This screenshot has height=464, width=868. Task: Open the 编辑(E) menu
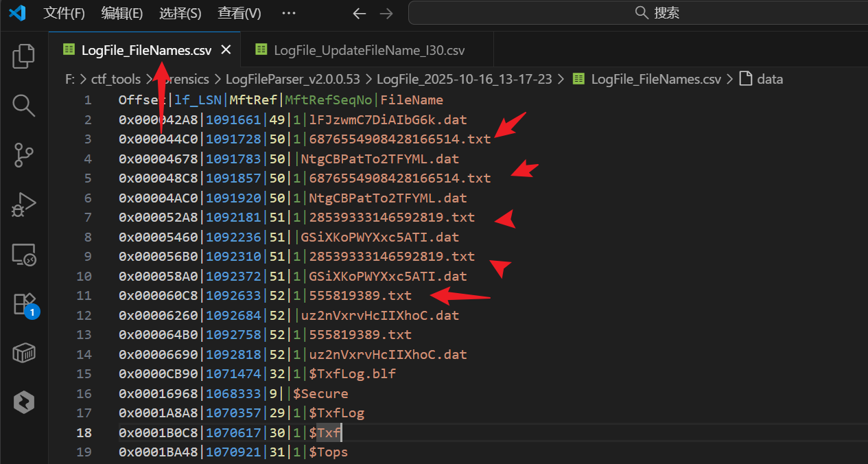(x=121, y=13)
